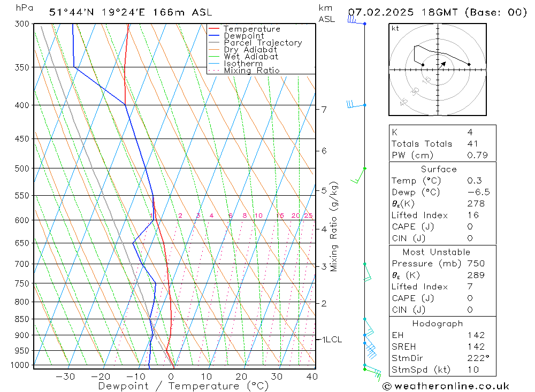This screenshot has height=392, width=535.
Task: Click the EH value 142
Action: [x=476, y=335]
